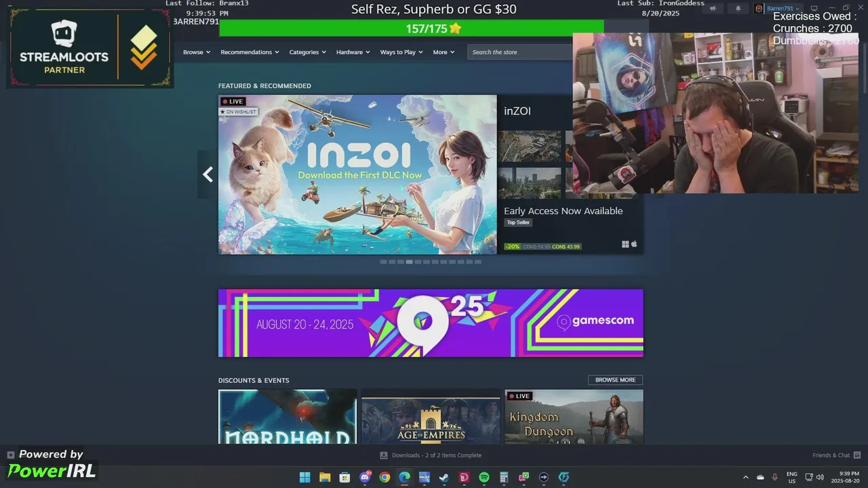Open the Barren791 account dropdown
The image size is (868, 488).
(783, 8)
